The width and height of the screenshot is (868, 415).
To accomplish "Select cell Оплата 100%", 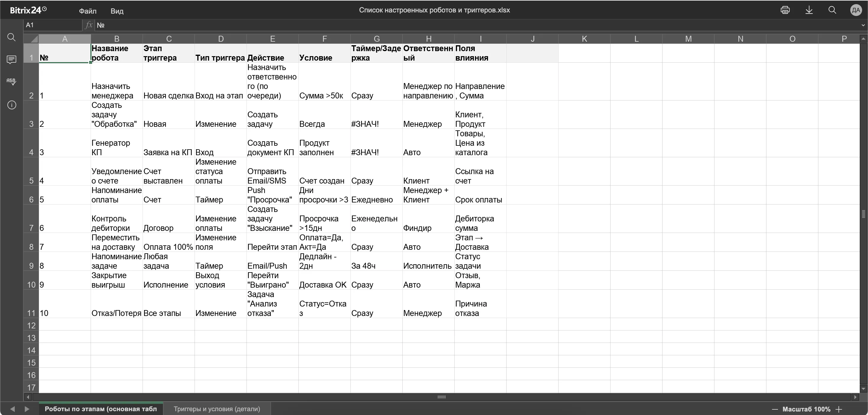I will (169, 242).
